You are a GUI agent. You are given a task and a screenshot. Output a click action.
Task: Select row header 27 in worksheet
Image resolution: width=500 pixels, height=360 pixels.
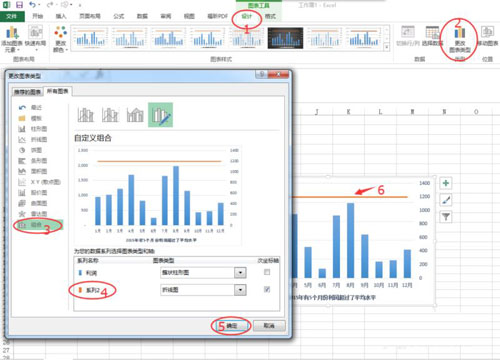(x=6, y=350)
